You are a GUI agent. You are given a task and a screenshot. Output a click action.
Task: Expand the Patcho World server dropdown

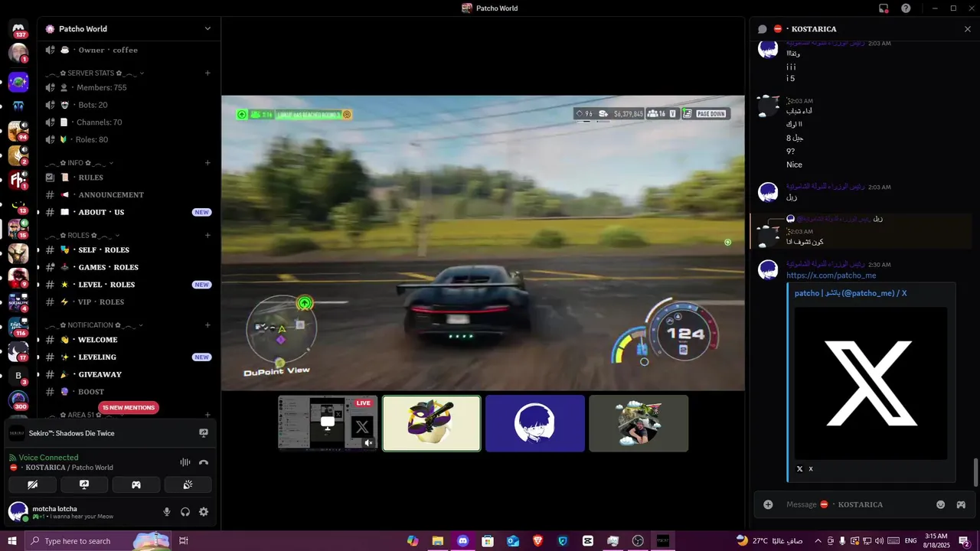click(207, 29)
